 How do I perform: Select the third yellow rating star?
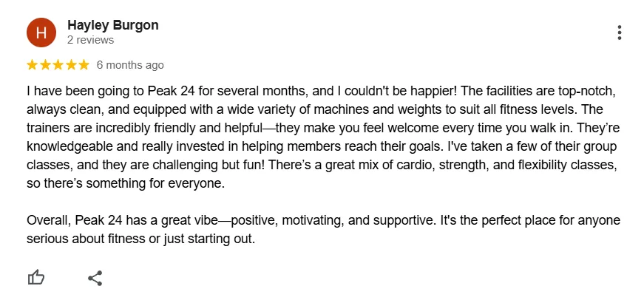(58, 65)
